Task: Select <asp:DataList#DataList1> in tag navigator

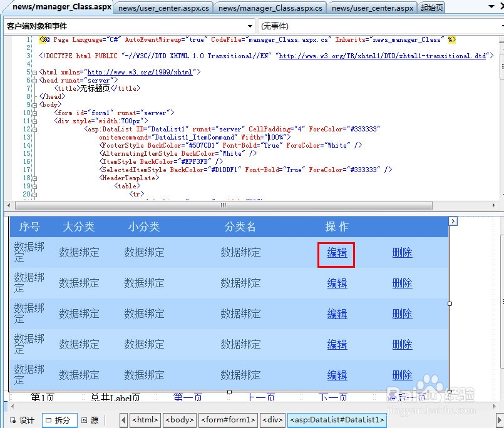Action: pos(337,420)
